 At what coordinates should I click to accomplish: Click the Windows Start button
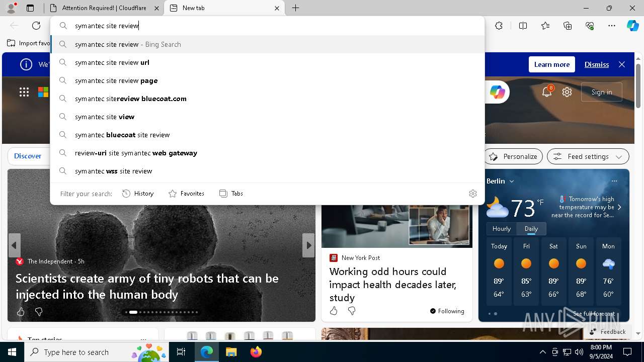[12, 352]
